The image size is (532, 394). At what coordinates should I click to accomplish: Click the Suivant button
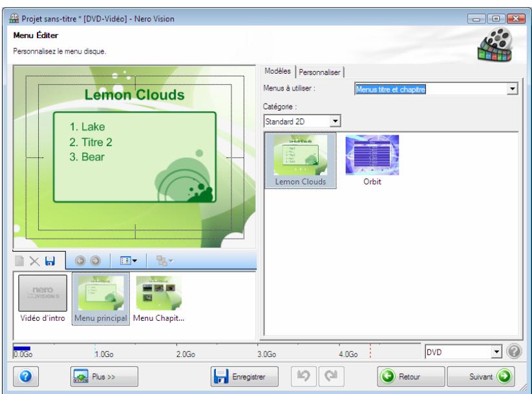tap(481, 377)
